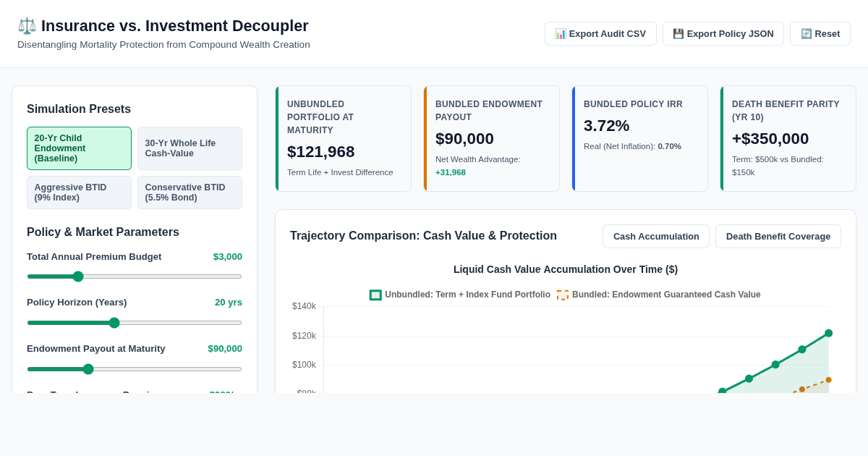Choose Aggressive BTID (9% Index) preset
Screen dimensions: 868x456
tap(79, 193)
